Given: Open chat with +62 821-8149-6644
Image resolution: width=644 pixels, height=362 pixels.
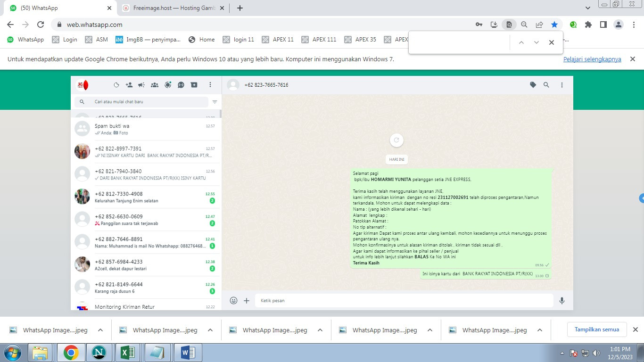Looking at the screenshot, I should click(146, 288).
